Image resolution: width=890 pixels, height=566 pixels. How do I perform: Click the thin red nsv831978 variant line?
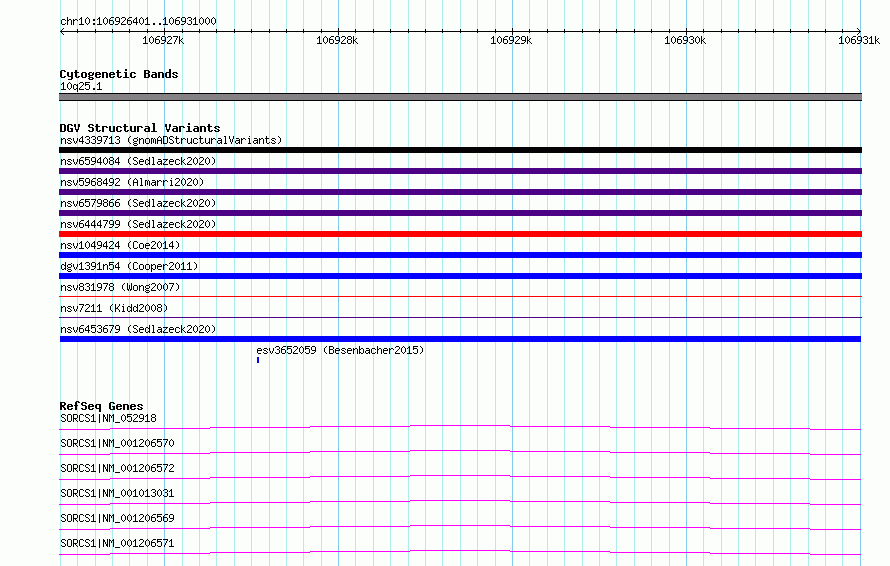[460, 296]
